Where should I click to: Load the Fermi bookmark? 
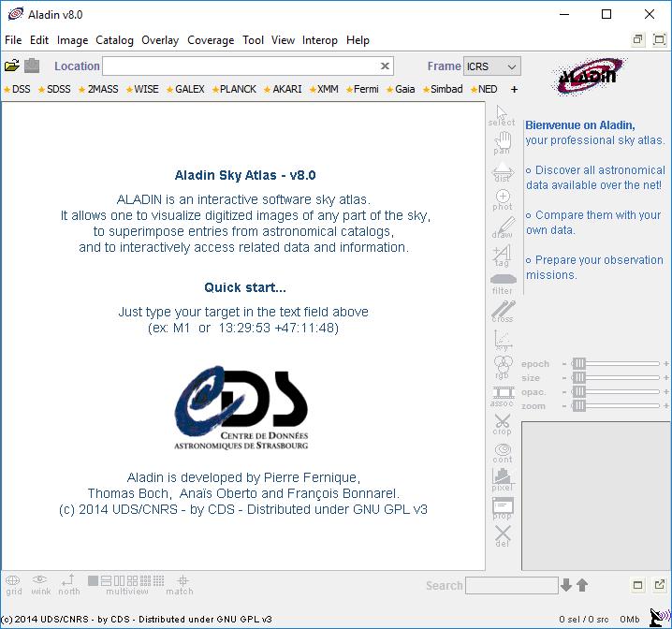pos(362,89)
